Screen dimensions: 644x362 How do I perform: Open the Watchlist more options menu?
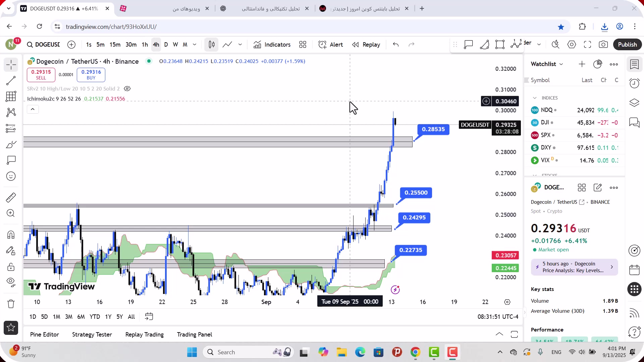click(x=614, y=64)
